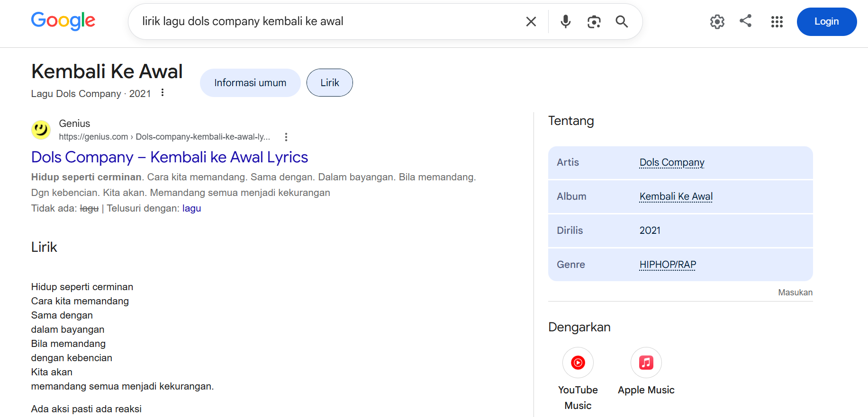Click the Masukan feedback link
868x417 pixels.
tap(795, 293)
